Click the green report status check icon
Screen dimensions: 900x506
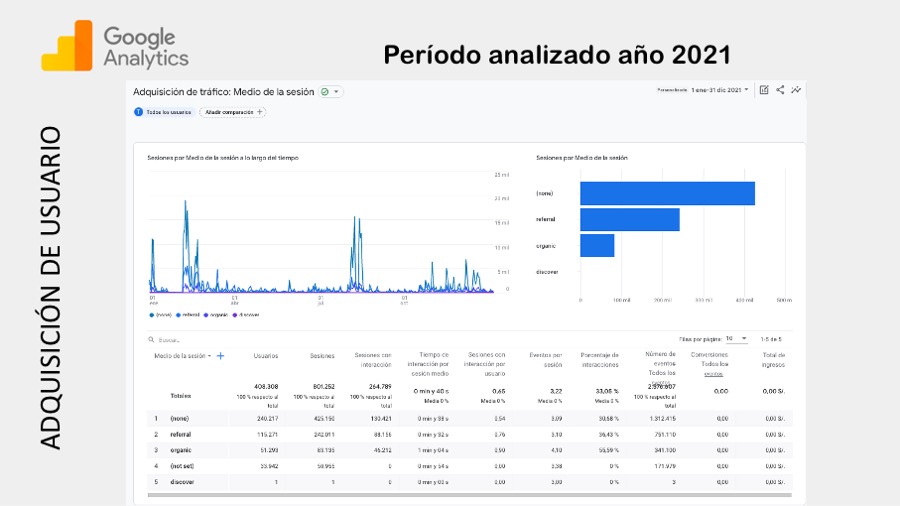pyautogui.click(x=325, y=92)
